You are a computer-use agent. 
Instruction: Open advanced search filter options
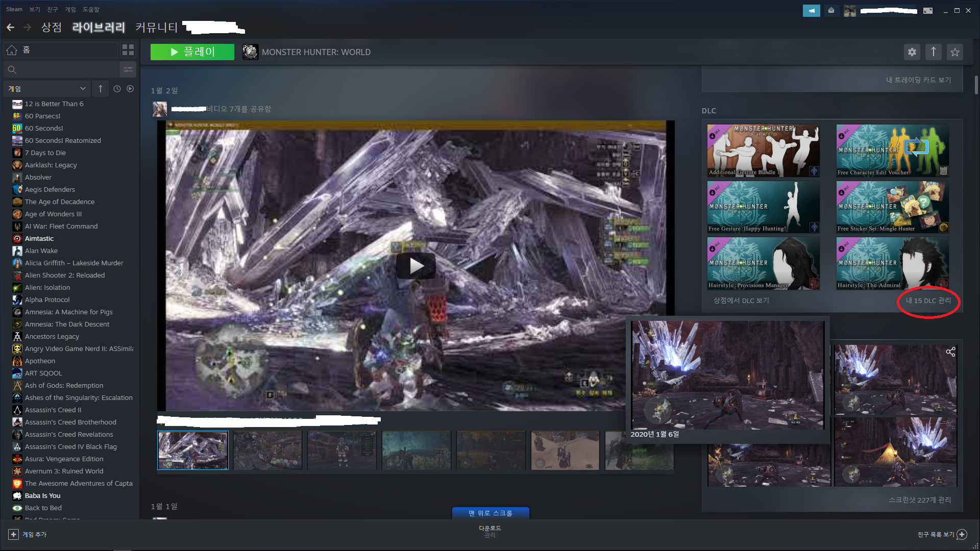click(x=128, y=69)
